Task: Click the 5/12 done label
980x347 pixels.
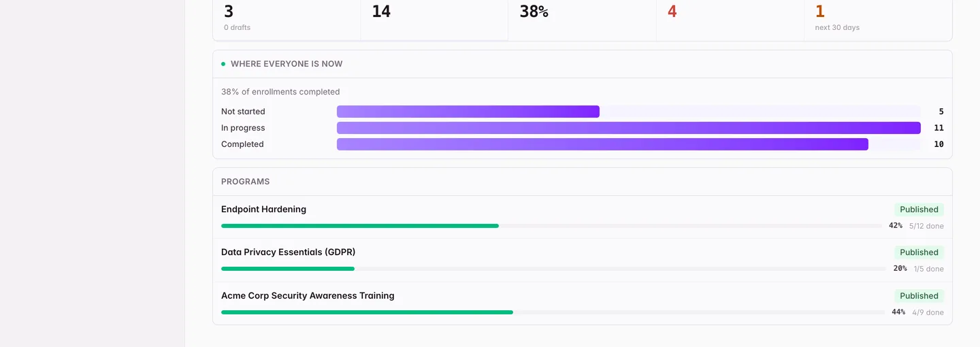Action: [x=926, y=226]
